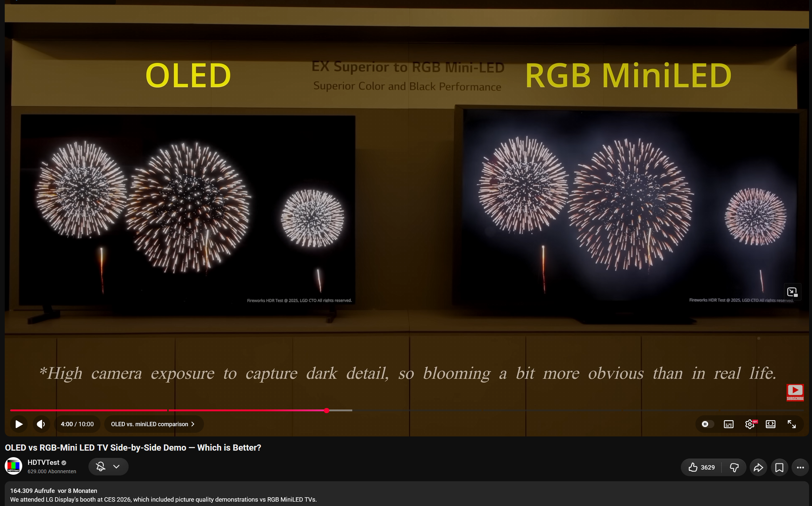Click the 164.309 Aufrufe view count

pyautogui.click(x=32, y=491)
